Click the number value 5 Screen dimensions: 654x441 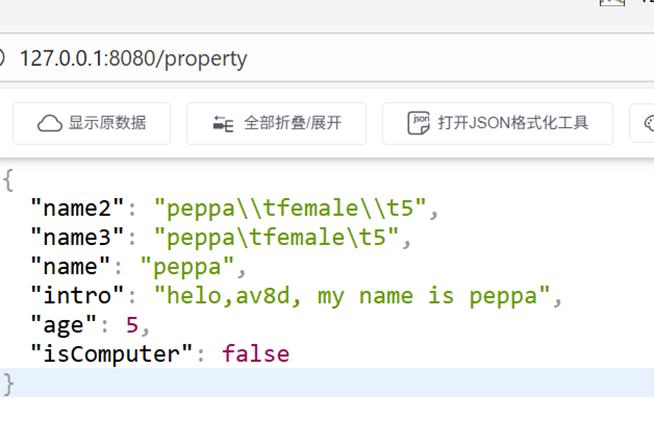(x=132, y=325)
